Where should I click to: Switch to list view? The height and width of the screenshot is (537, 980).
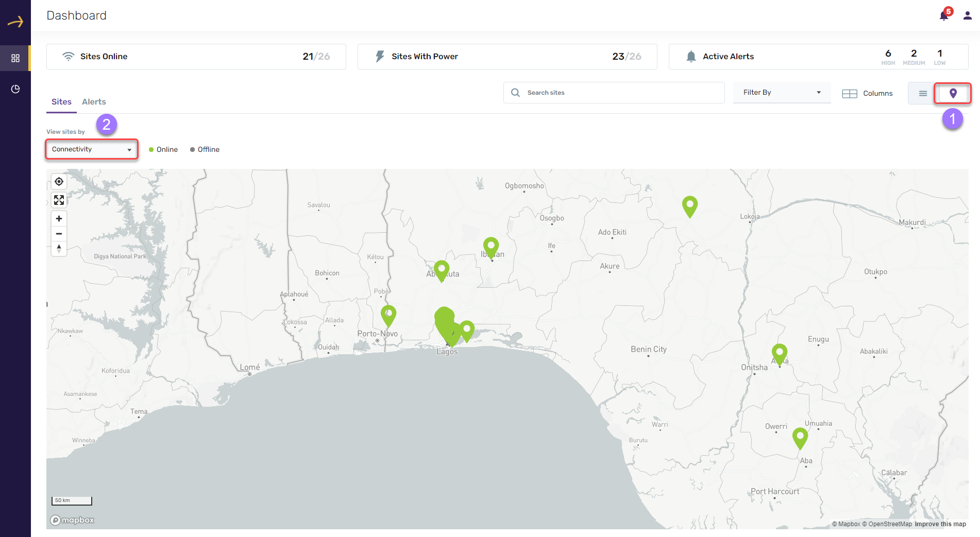(x=923, y=93)
